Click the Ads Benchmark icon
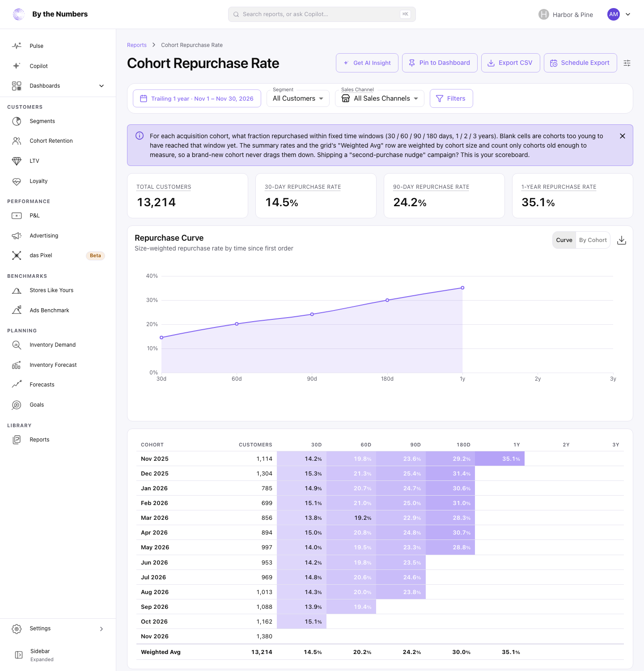 pyautogui.click(x=17, y=310)
